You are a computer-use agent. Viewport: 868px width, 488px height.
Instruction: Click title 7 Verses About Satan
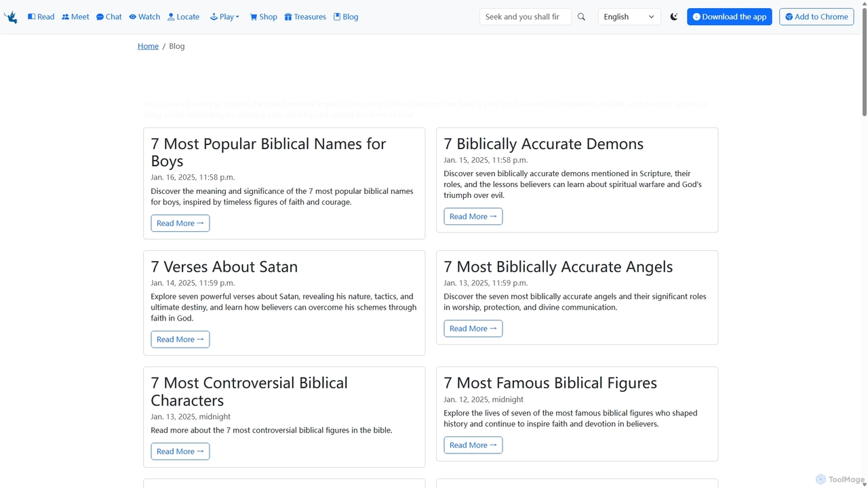(224, 266)
